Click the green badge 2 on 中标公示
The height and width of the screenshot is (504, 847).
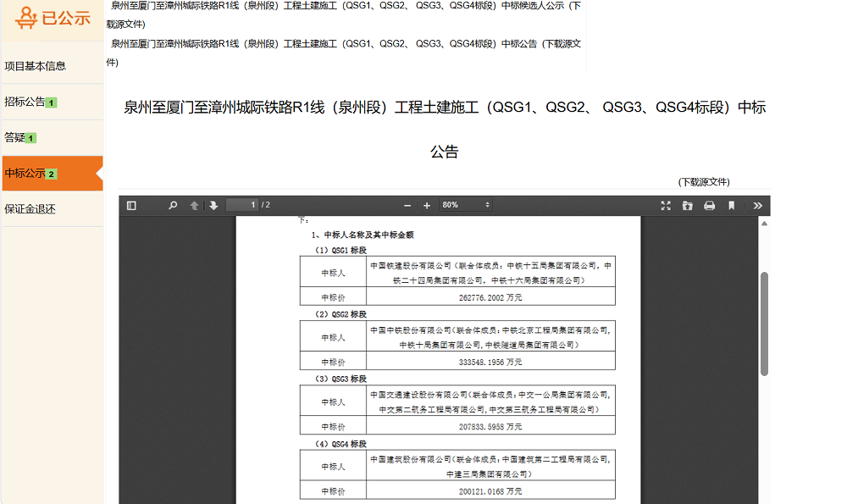coord(52,174)
